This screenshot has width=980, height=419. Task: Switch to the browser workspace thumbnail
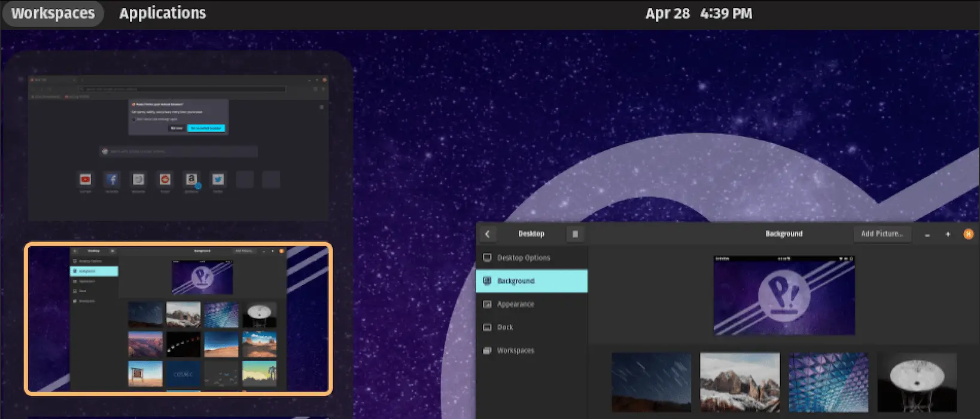[x=178, y=148]
